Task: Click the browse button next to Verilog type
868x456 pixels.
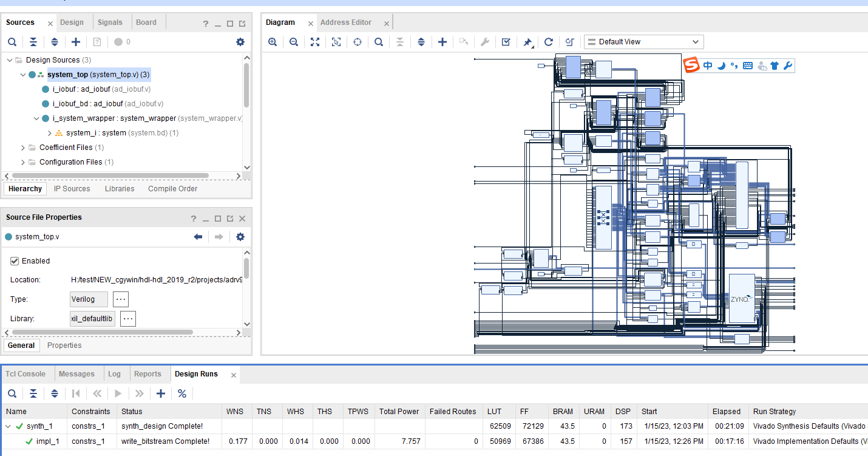Action: pyautogui.click(x=121, y=299)
